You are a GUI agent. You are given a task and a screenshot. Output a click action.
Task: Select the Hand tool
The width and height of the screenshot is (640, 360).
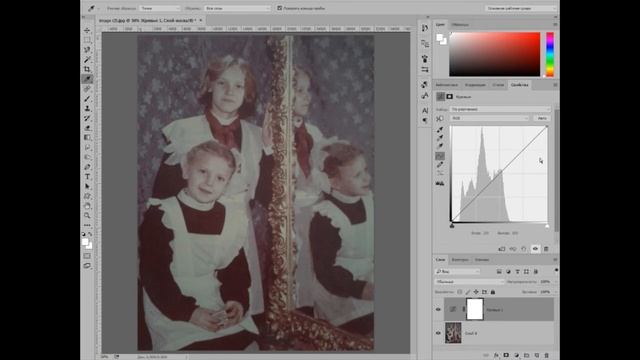pos(87,206)
